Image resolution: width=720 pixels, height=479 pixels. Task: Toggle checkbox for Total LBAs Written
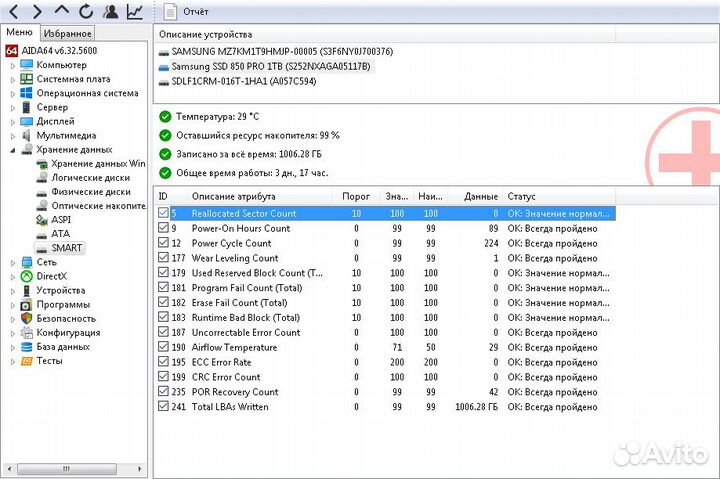pos(164,407)
